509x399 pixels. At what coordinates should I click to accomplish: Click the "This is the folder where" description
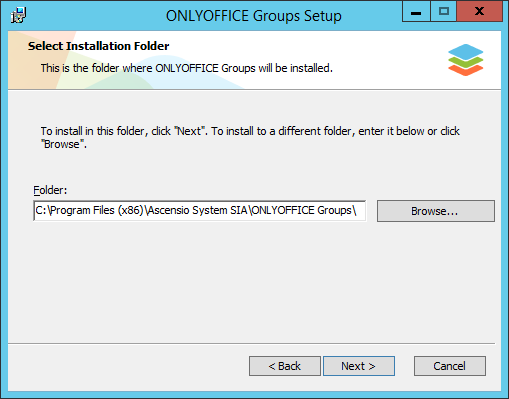pos(187,68)
